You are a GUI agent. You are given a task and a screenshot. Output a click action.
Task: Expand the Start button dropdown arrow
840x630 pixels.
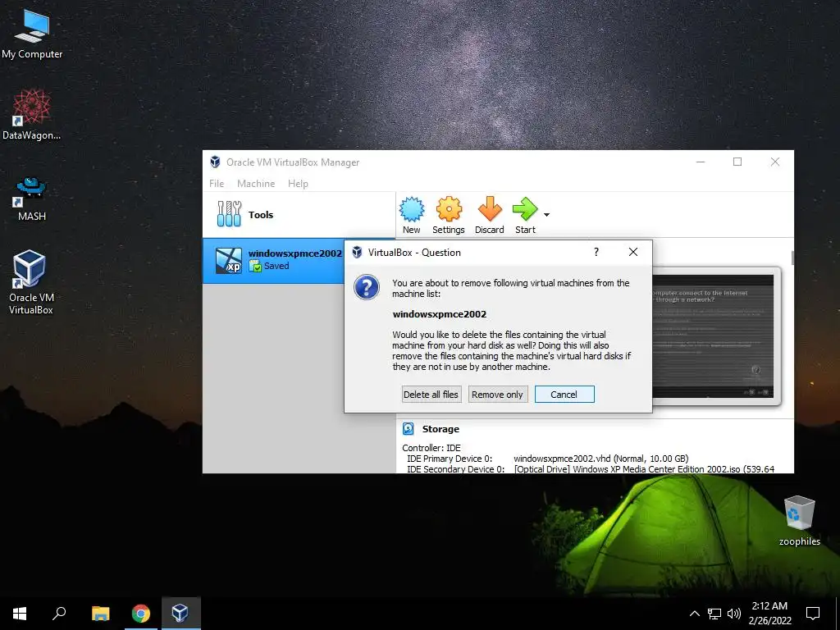[x=546, y=215]
